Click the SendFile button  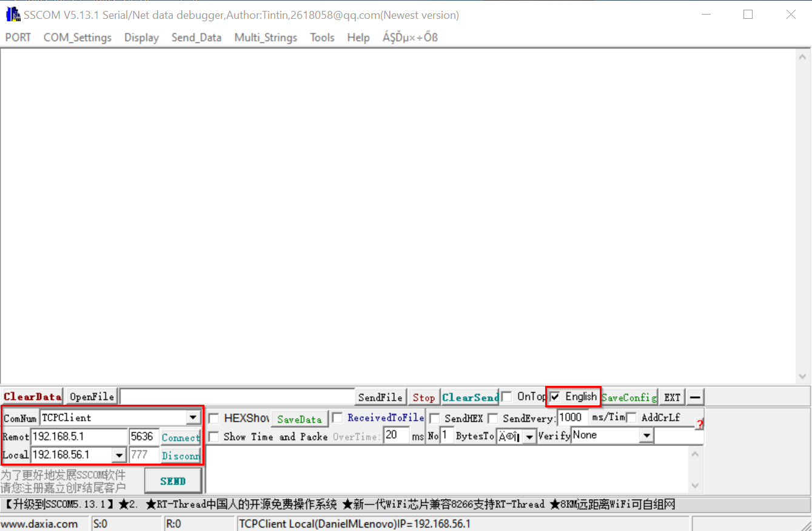[380, 397]
